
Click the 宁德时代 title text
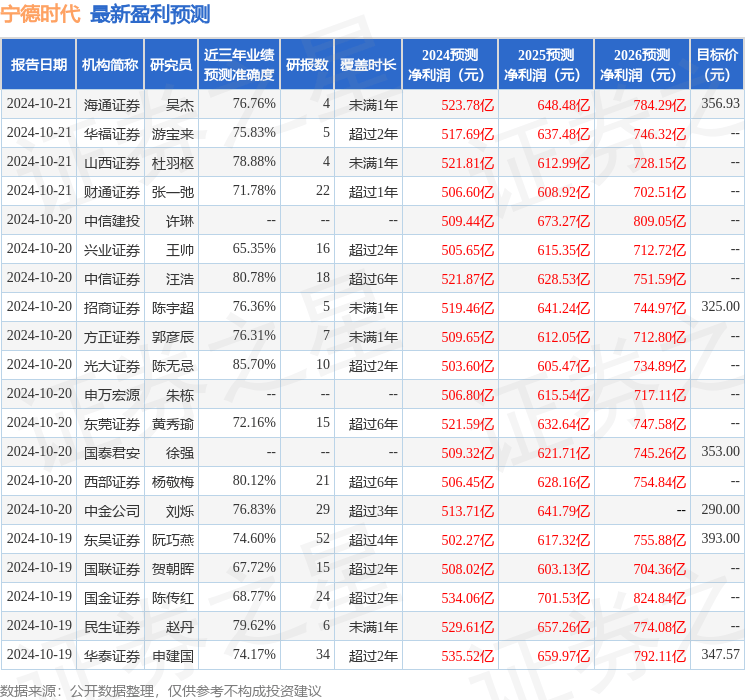pos(40,14)
